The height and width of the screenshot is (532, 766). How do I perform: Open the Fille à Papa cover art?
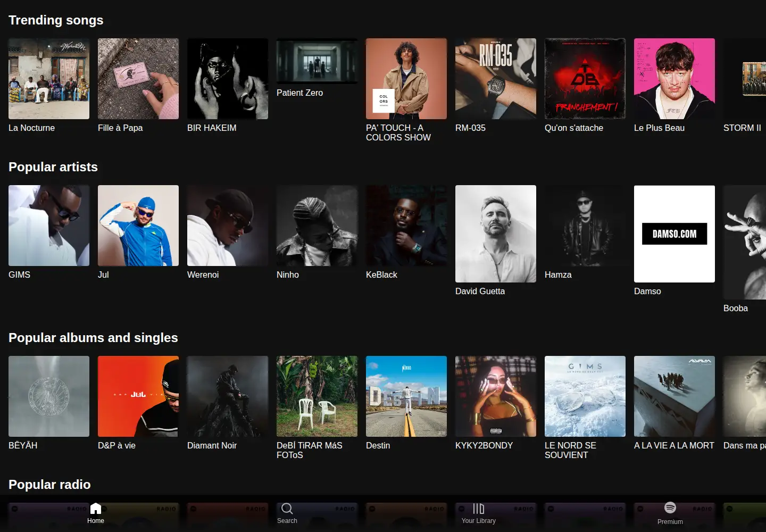(x=138, y=79)
